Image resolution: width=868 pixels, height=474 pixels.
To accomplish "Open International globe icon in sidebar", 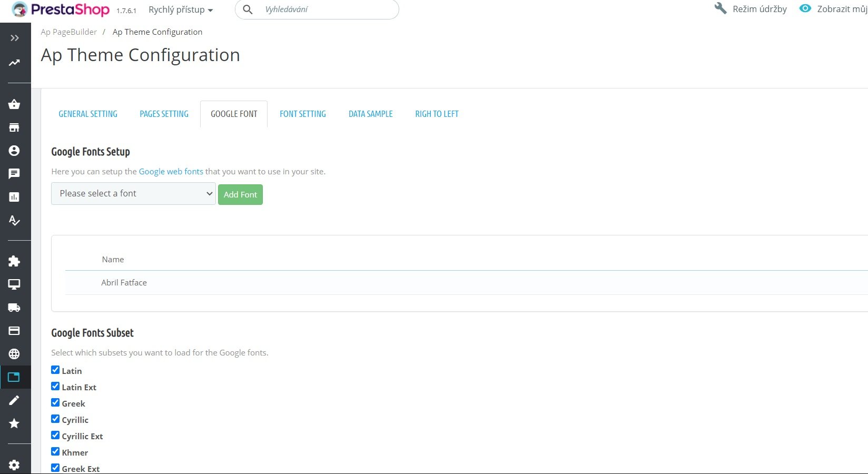I will click(14, 354).
